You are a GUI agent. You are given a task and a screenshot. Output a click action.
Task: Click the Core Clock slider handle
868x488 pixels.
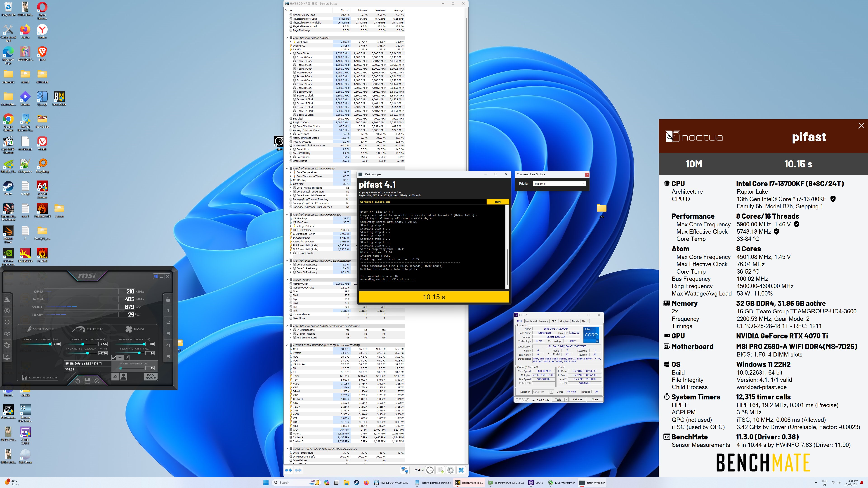pyautogui.click(x=83, y=344)
